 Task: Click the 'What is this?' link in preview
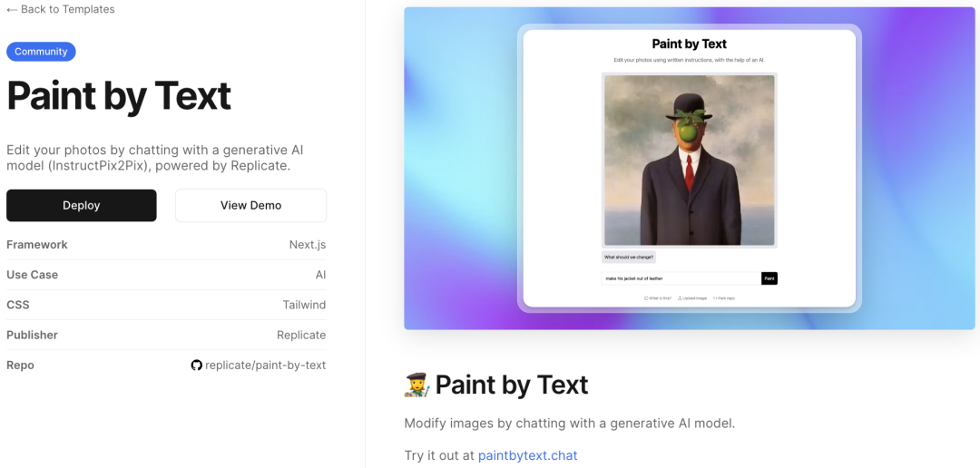coord(658,298)
